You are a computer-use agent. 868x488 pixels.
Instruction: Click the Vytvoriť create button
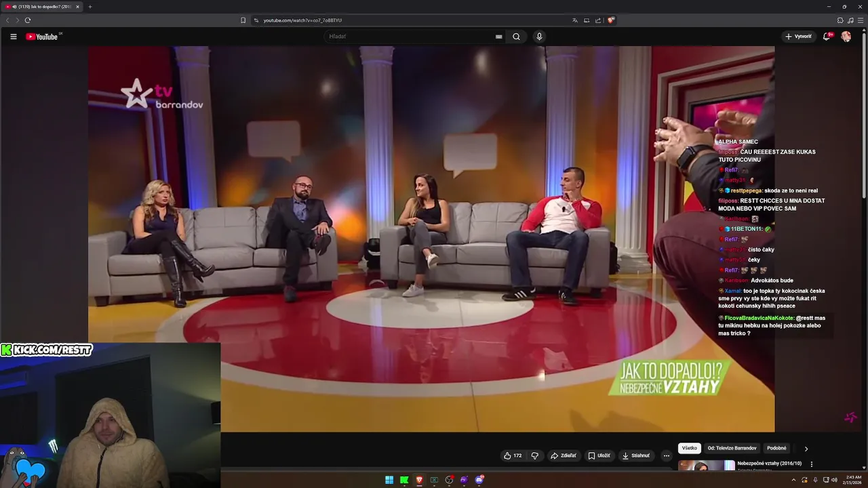(798, 37)
